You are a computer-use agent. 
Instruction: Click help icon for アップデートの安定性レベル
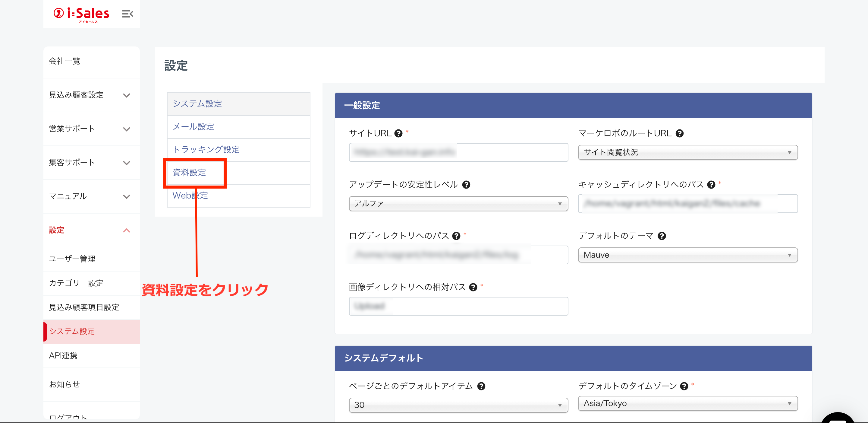466,185
